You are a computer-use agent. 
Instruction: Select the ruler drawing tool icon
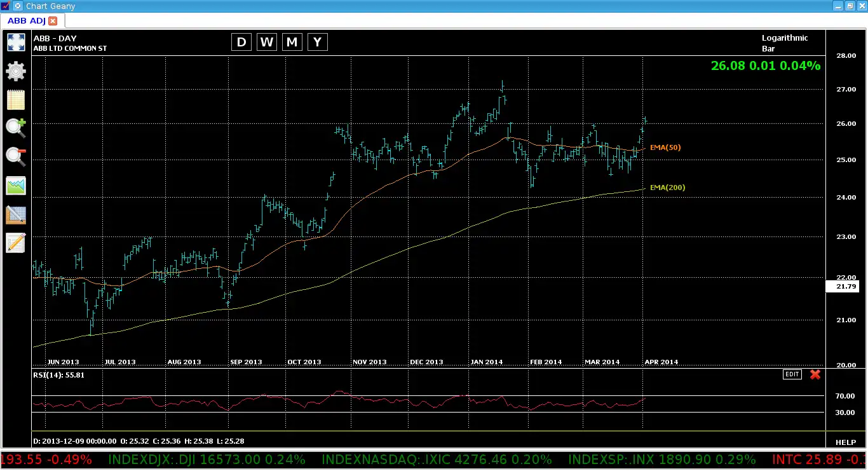tap(16, 215)
